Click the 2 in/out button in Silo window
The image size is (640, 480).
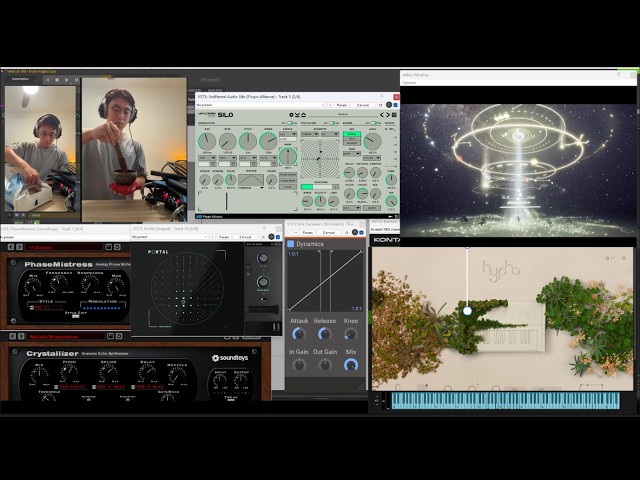pos(363,105)
